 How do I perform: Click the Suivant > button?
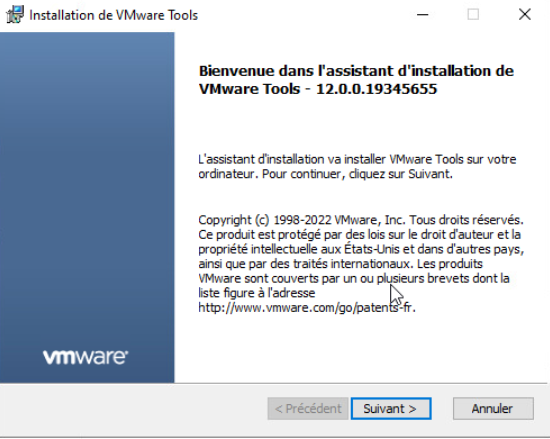391,408
